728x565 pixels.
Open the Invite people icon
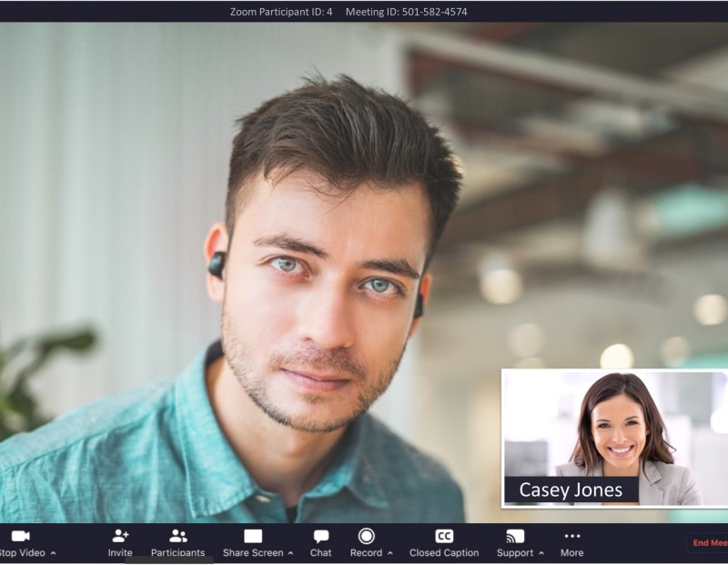[x=120, y=536]
